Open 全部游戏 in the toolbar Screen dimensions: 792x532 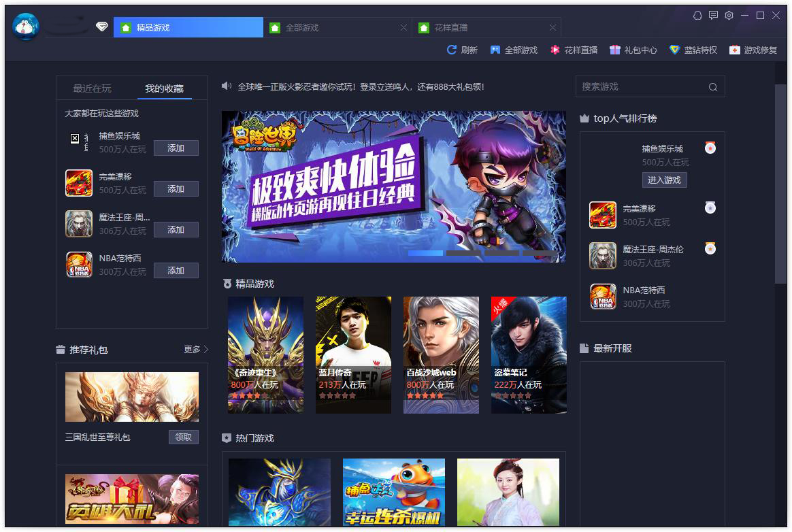click(x=514, y=50)
